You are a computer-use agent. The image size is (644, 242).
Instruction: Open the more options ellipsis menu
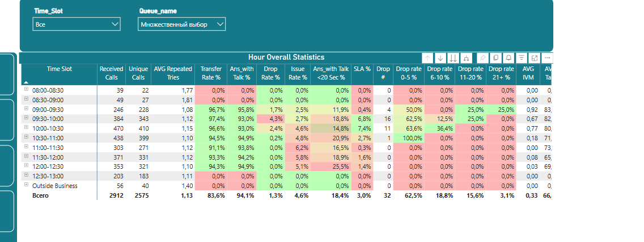(x=547, y=58)
